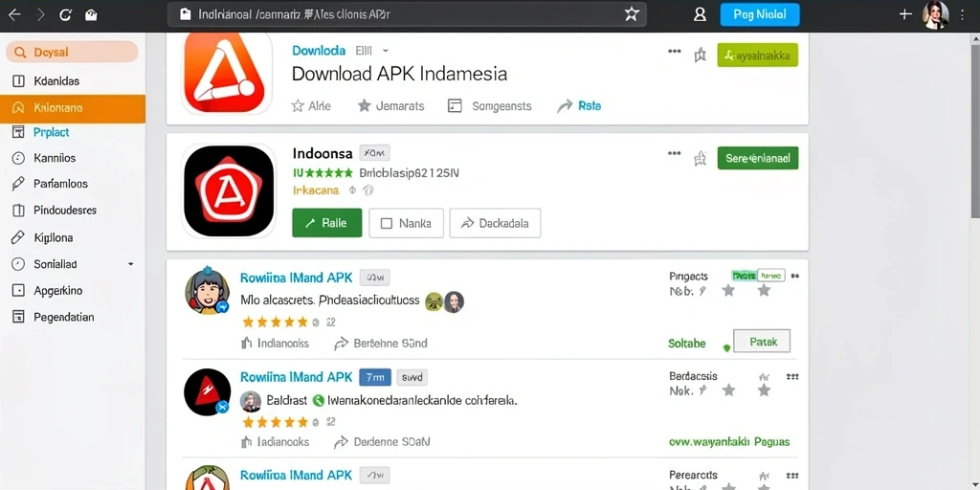980x490 pixels.
Task: Click Bersehne S0nd share link
Action: tap(381, 344)
